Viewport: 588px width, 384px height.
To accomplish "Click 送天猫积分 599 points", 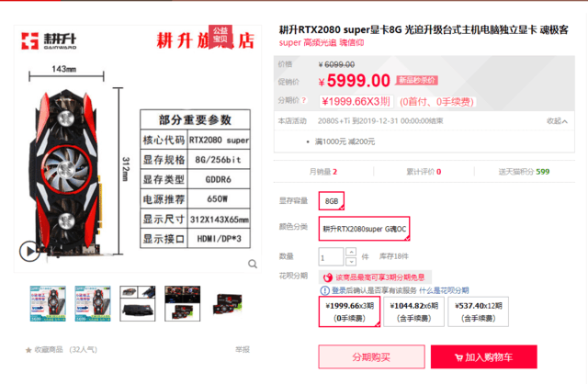I will pyautogui.click(x=524, y=172).
